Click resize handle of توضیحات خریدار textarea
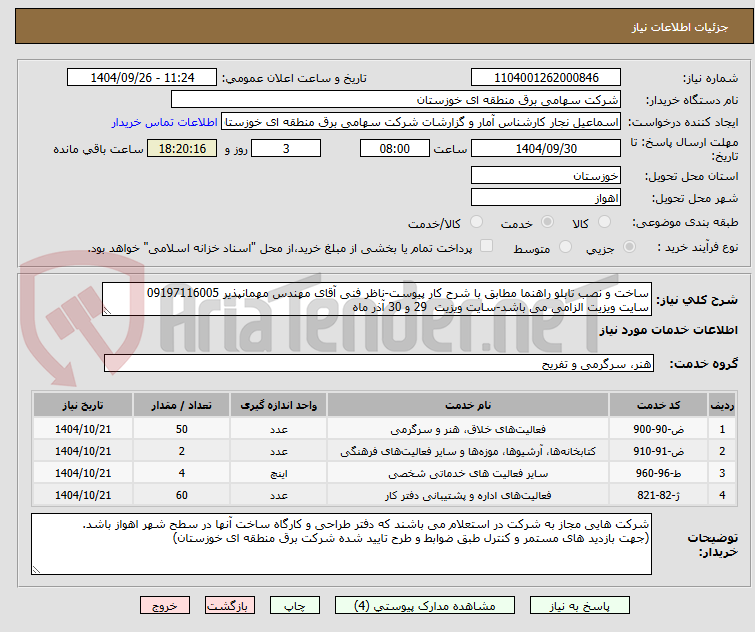This screenshot has width=755, height=632. click(x=36, y=570)
